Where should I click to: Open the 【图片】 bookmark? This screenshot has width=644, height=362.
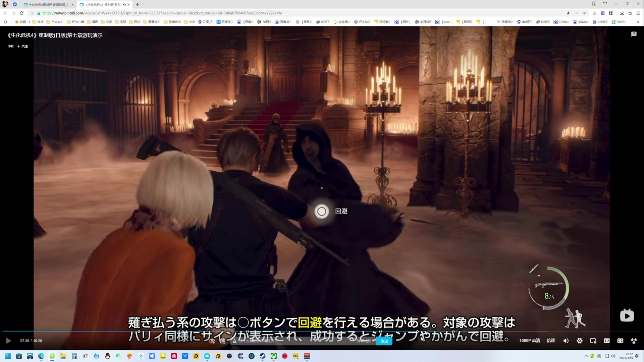pyautogui.click(x=403, y=22)
